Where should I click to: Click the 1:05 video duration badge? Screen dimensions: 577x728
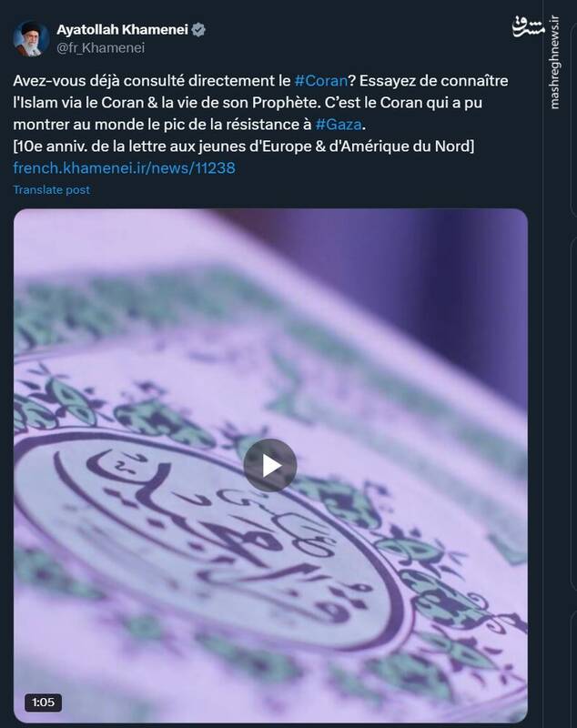coord(43,702)
